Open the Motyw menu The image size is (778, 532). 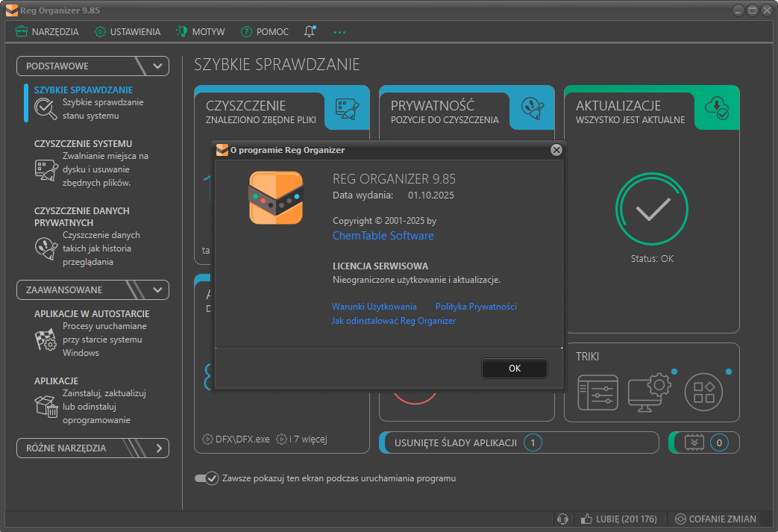[201, 32]
